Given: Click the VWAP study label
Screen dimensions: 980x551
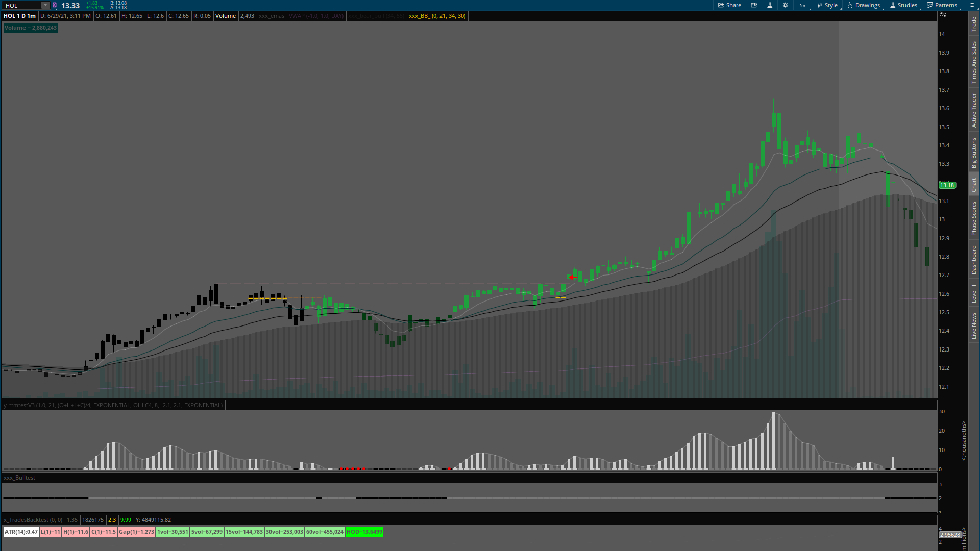Looking at the screenshot, I should pyautogui.click(x=316, y=16).
